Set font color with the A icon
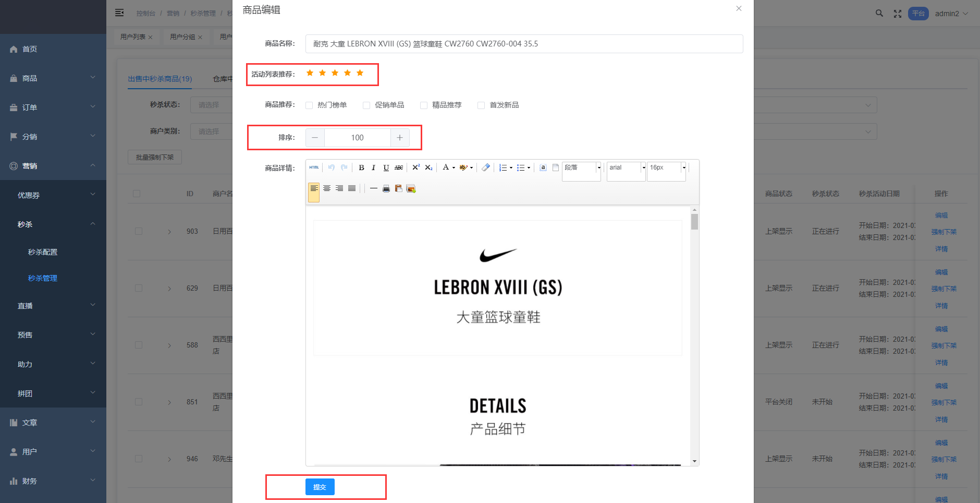This screenshot has height=503, width=980. point(446,167)
